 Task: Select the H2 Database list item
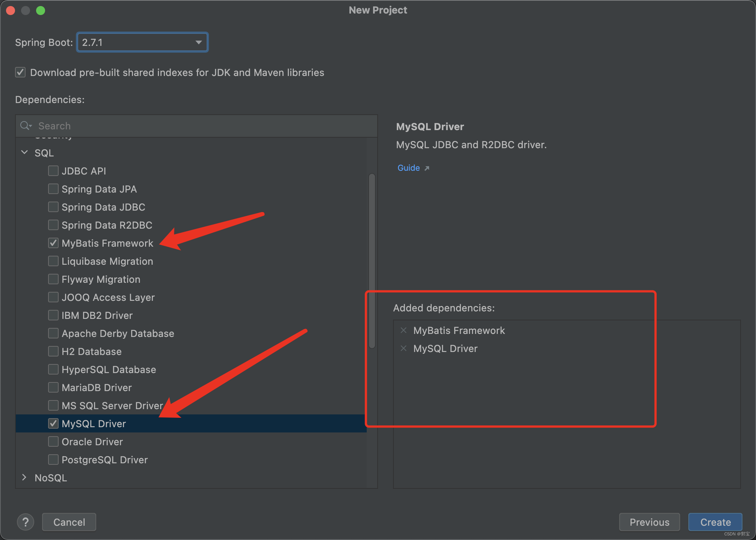click(92, 351)
